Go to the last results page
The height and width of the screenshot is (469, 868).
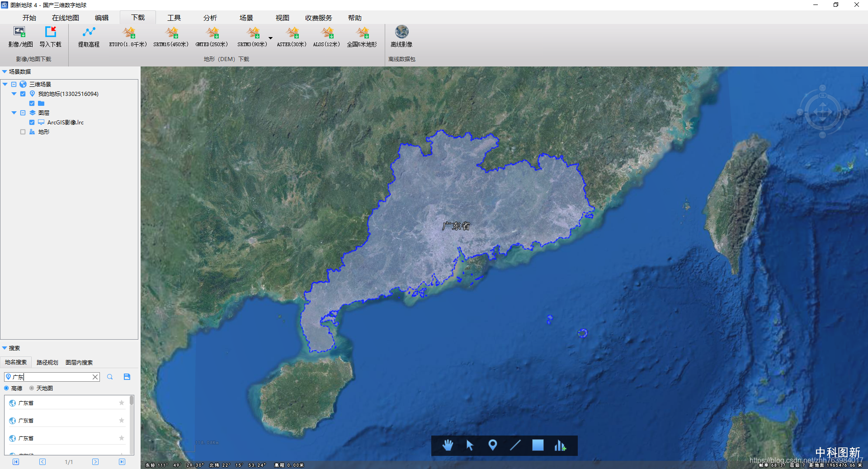[x=122, y=462]
